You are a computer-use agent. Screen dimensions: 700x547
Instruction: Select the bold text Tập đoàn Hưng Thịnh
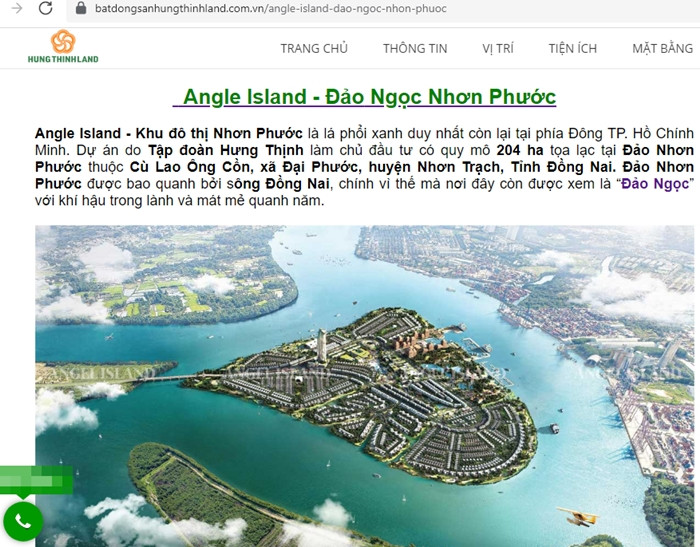tap(225, 150)
